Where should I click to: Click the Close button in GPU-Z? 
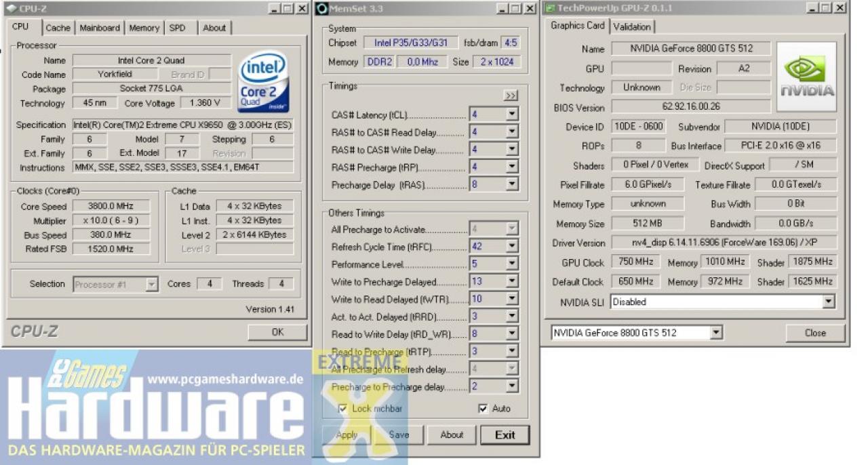[x=815, y=333]
